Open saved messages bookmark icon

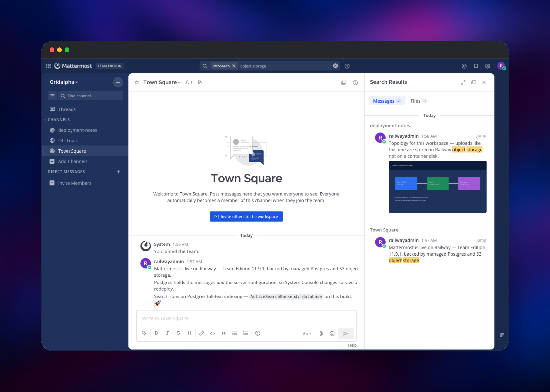476,66
